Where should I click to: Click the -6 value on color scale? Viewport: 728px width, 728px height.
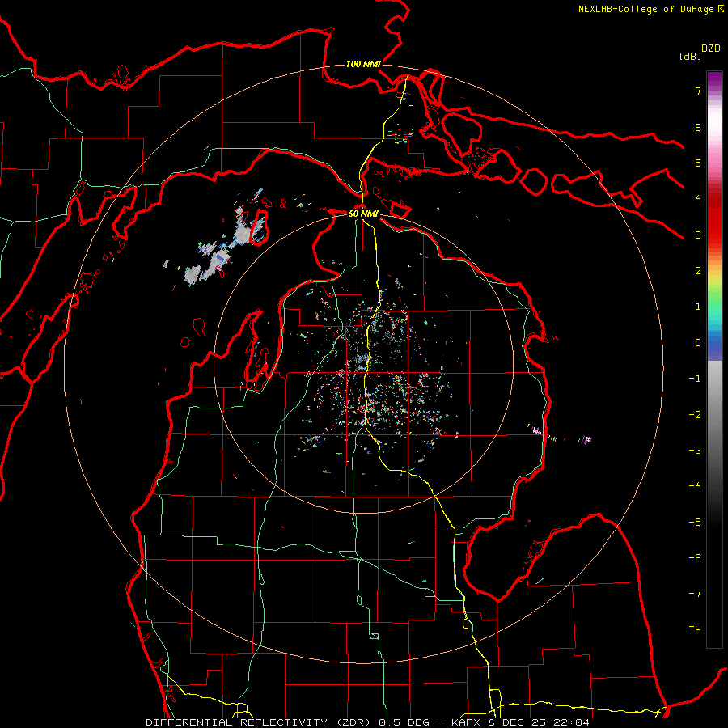pyautogui.click(x=695, y=558)
